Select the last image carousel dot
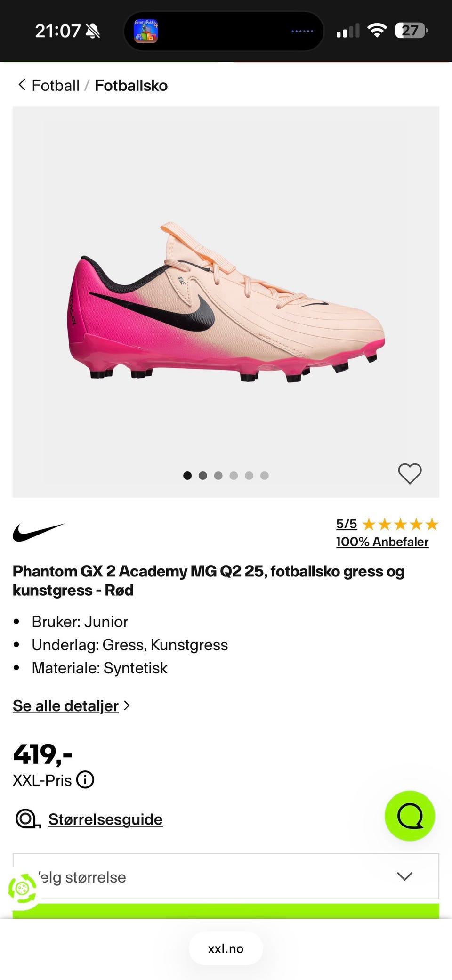Viewport: 452px width, 980px height. tap(265, 476)
